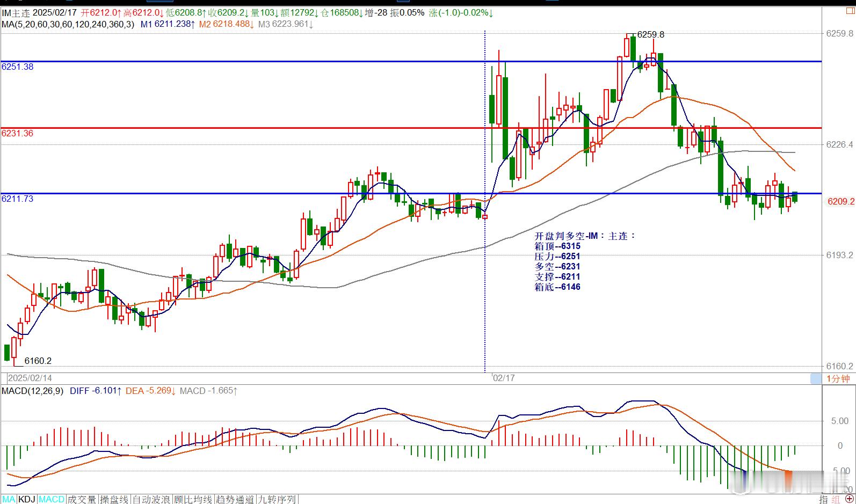
Task: Select the 6211.73 blue support line label
Action: (x=17, y=199)
